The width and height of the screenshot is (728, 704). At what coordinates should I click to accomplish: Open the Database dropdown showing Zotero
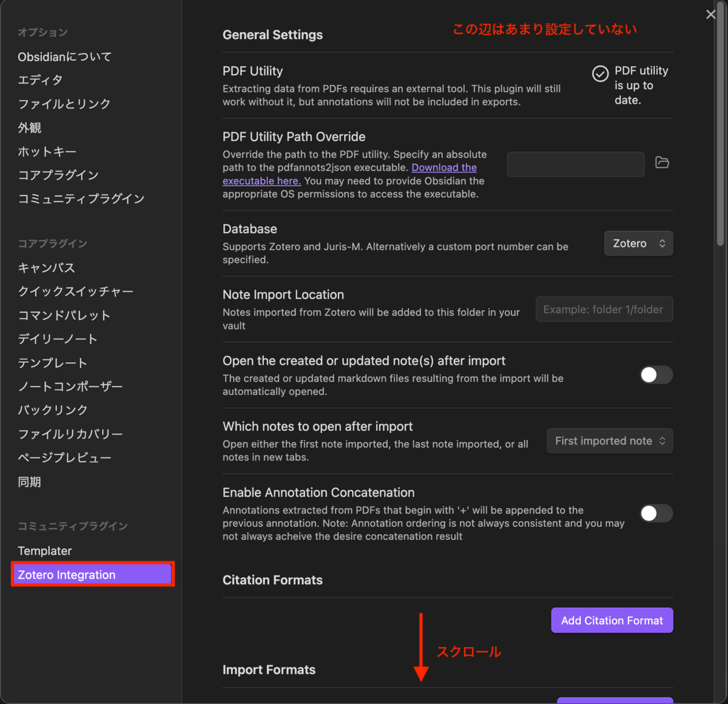(x=638, y=243)
